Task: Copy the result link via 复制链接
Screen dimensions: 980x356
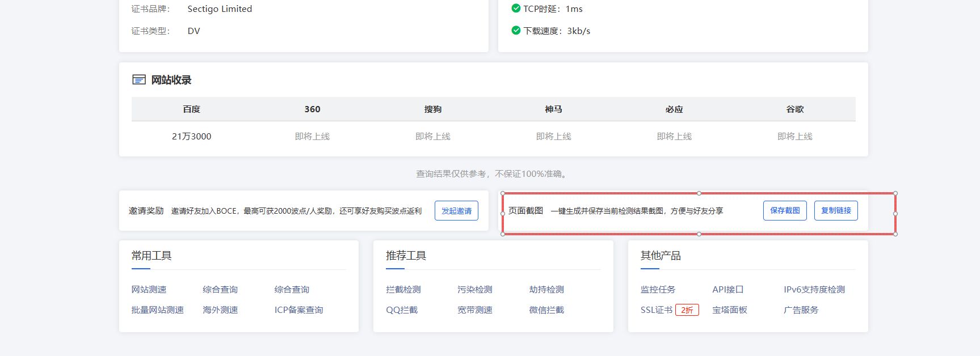Action: (x=835, y=211)
